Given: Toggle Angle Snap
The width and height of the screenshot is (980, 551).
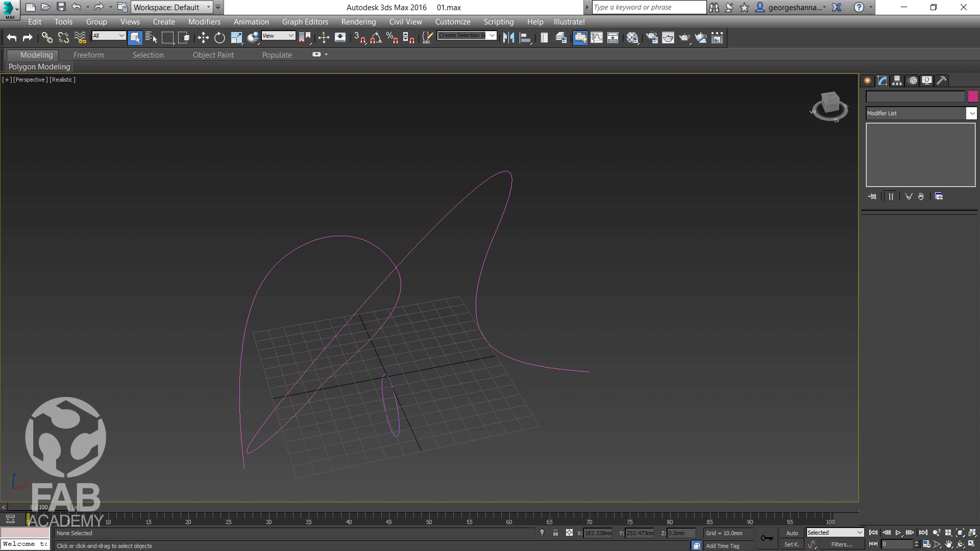Looking at the screenshot, I should tap(376, 37).
